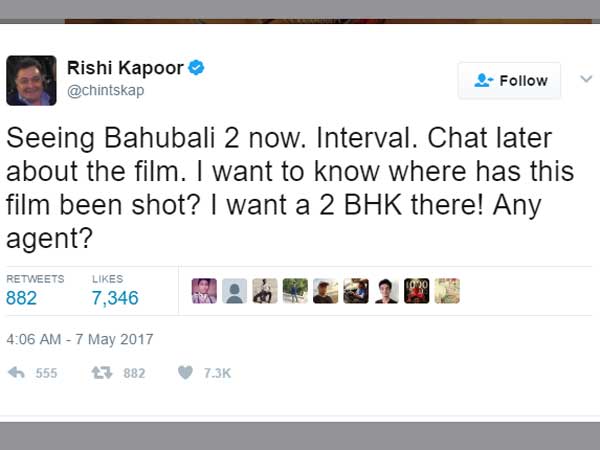The height and width of the screenshot is (450, 600).
Task: Click the heart like icon
Action: 186,372
